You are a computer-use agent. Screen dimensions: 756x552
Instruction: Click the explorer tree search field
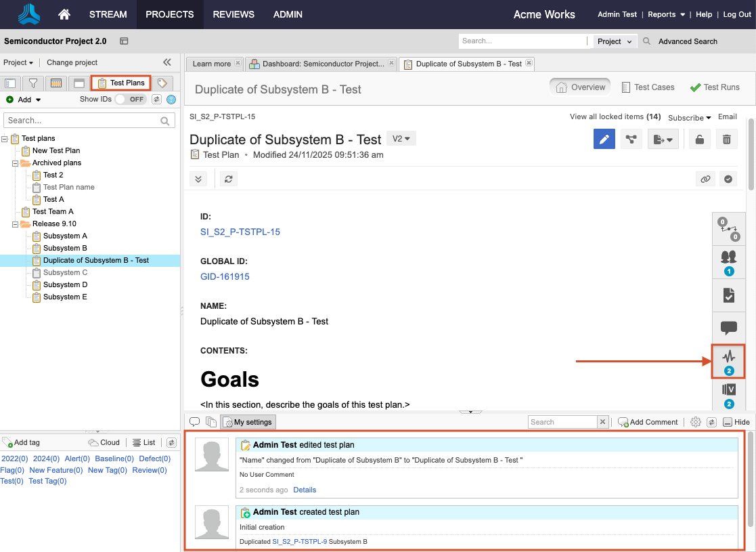click(x=81, y=121)
